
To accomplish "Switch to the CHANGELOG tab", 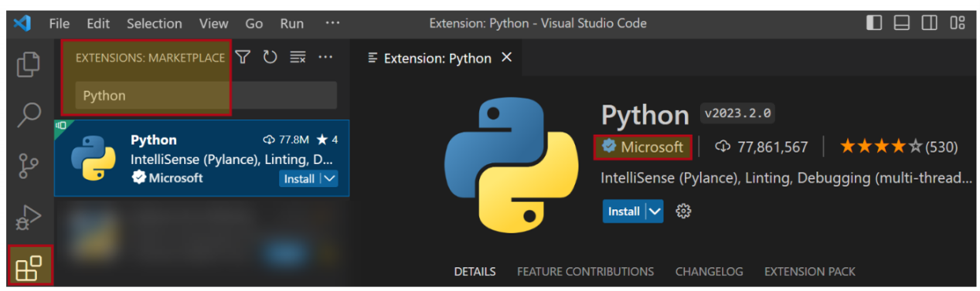I will pos(709,272).
